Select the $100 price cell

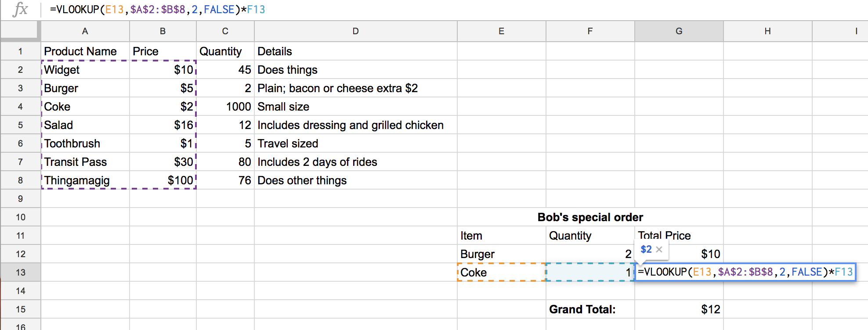(163, 180)
